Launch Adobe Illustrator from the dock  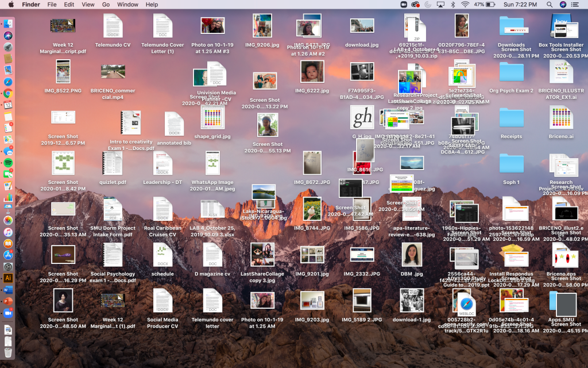(8, 278)
